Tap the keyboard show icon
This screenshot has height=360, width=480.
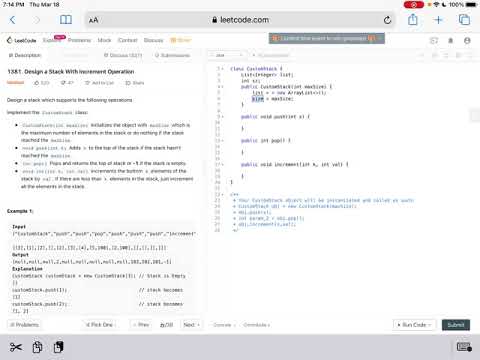[464, 347]
